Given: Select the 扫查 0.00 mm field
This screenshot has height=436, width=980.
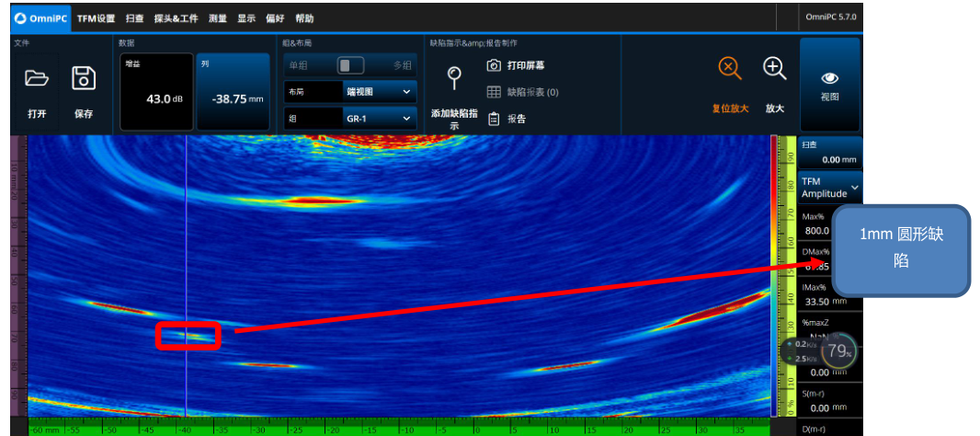Looking at the screenshot, I should [830, 152].
